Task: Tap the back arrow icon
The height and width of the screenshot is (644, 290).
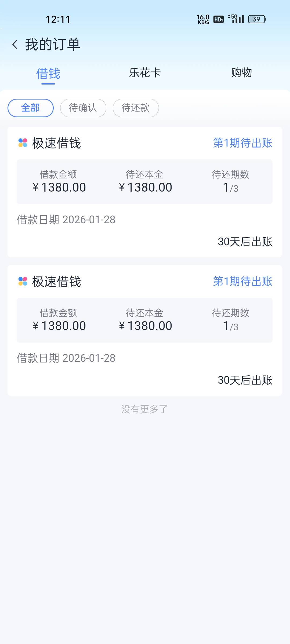Action: click(x=15, y=45)
